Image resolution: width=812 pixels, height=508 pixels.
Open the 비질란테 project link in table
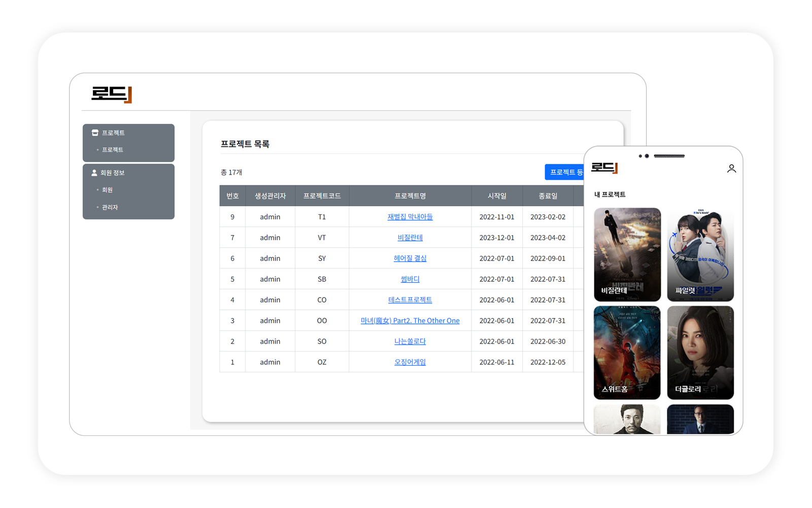point(410,238)
